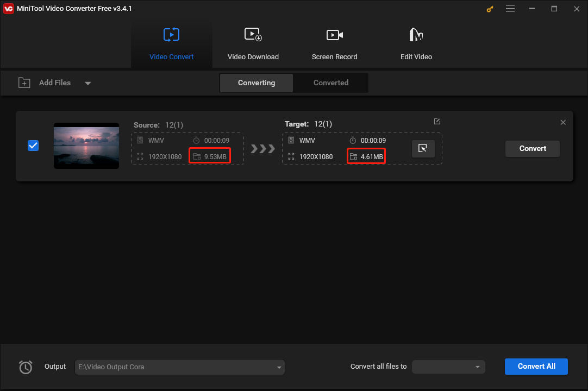Click the sunset video thumbnail
Image resolution: width=588 pixels, height=391 pixels.
tap(86, 146)
